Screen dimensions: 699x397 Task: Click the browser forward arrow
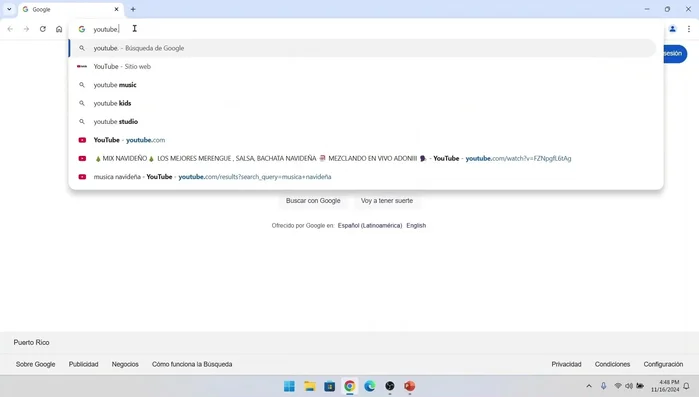[26, 29]
